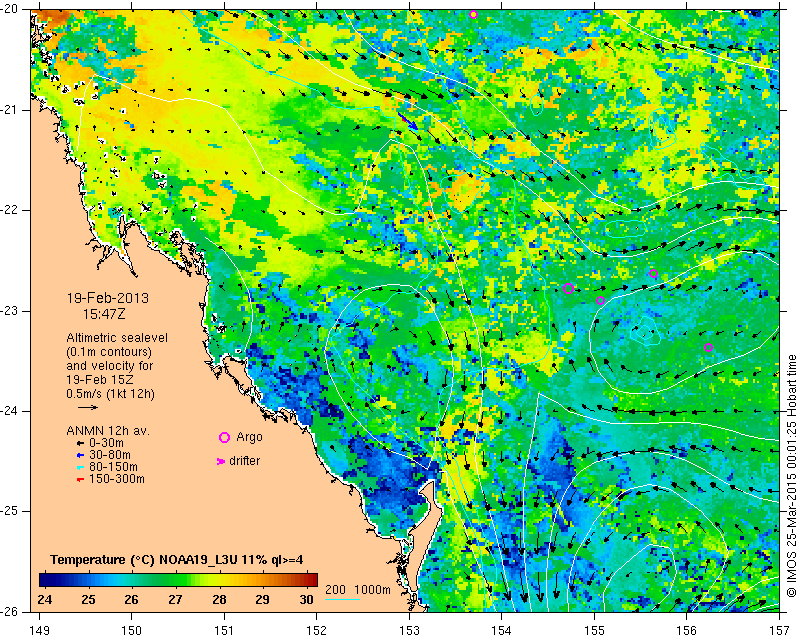The image size is (800, 640).
Task: Click the 'Temperature (°C) NOAA19_L3U 11% ql>=4' title
Action: point(177,560)
